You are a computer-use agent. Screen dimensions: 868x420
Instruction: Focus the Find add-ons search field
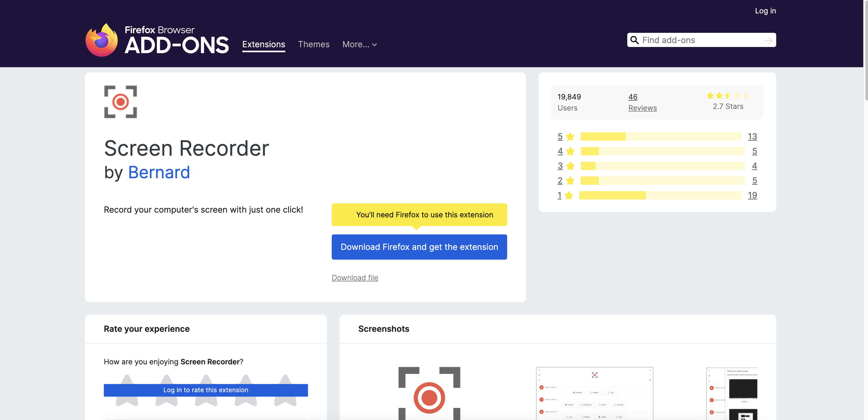pos(701,40)
